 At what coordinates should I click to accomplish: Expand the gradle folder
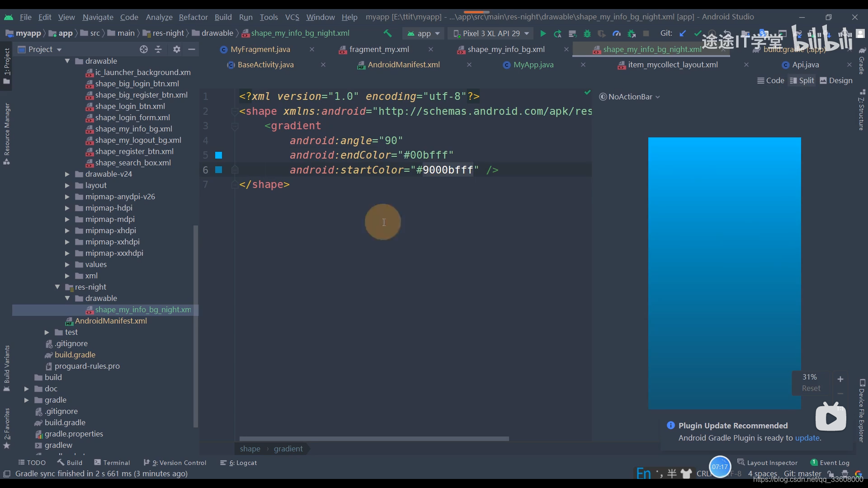(x=26, y=400)
